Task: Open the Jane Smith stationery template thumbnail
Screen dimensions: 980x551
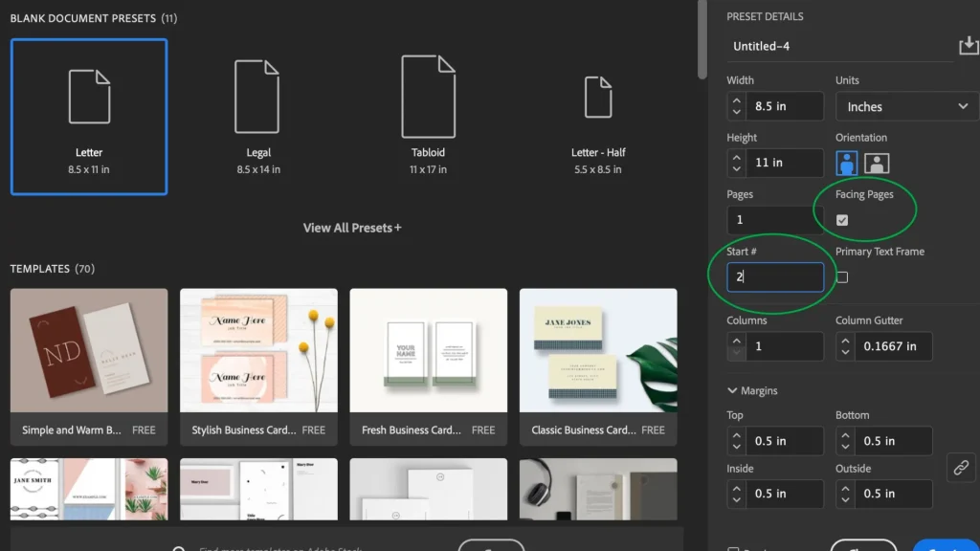Action: [89, 489]
